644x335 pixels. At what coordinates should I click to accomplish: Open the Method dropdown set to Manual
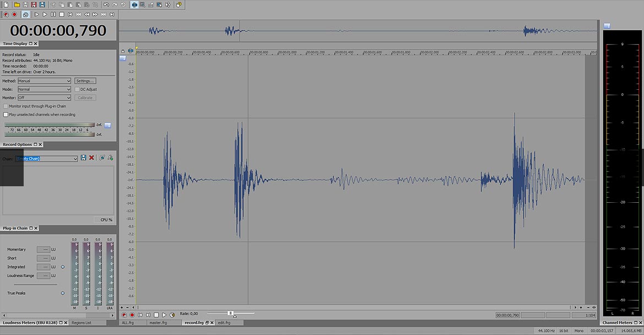pyautogui.click(x=44, y=81)
